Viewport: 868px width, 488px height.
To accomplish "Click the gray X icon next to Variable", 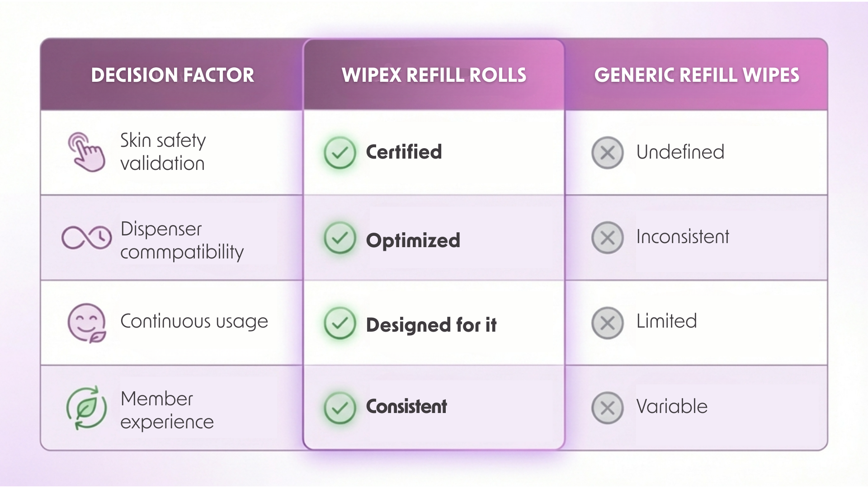I will pyautogui.click(x=607, y=408).
